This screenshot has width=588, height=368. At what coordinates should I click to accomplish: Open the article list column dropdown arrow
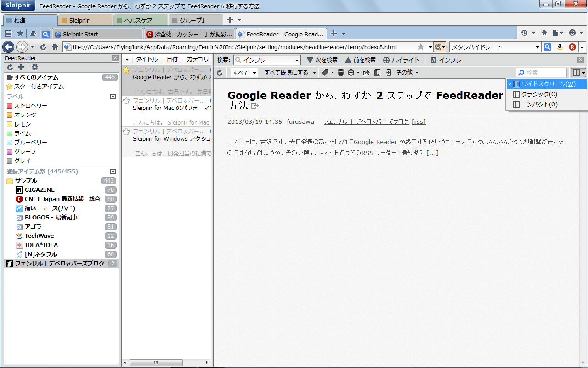point(127,59)
